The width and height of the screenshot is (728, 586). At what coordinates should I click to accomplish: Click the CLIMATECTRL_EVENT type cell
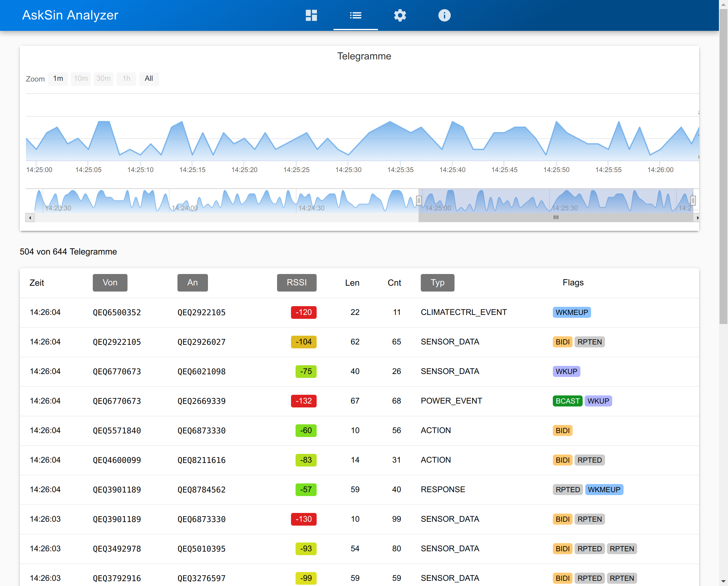click(x=464, y=312)
